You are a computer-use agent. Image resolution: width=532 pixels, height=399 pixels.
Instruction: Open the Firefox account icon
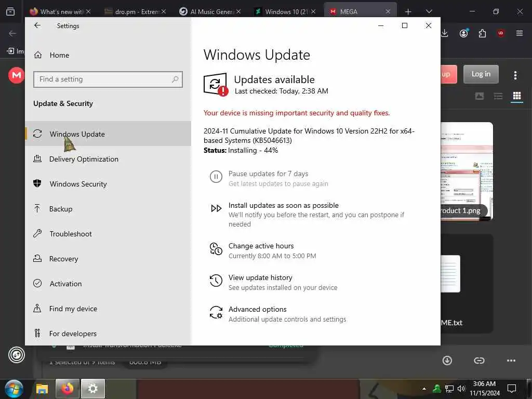(x=464, y=33)
